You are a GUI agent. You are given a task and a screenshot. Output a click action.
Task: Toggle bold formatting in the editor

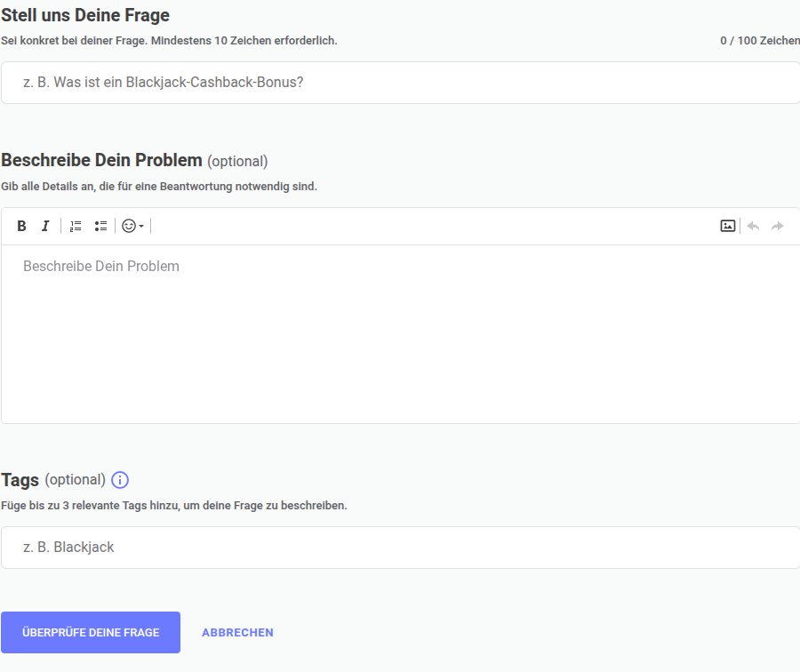click(x=21, y=226)
